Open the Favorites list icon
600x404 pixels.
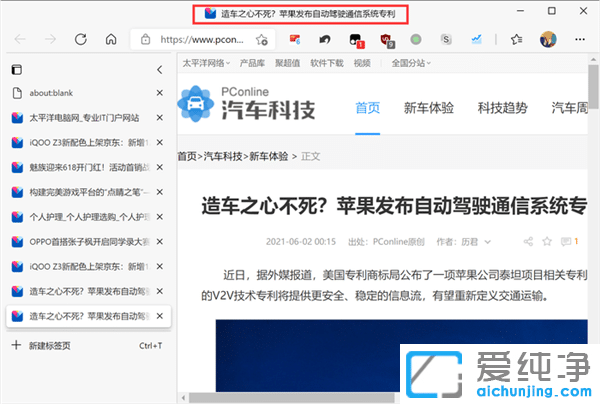click(x=517, y=39)
